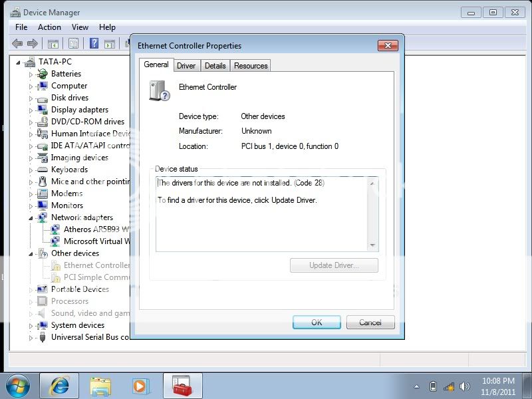This screenshot has height=399, width=532.
Task: Click the Back arrow in Device Manager toolbar
Action: point(17,44)
